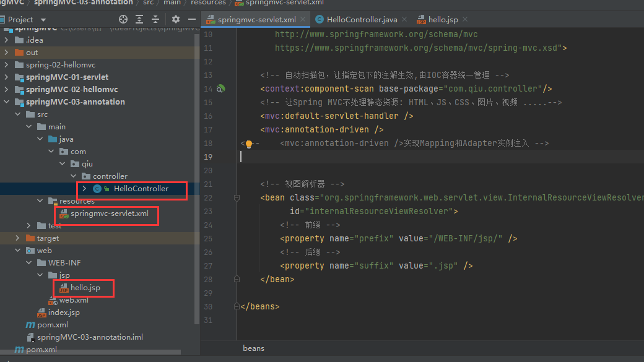Switch to the springmvc-servlet.xml tab
This screenshot has width=644, height=362.
coord(256,19)
